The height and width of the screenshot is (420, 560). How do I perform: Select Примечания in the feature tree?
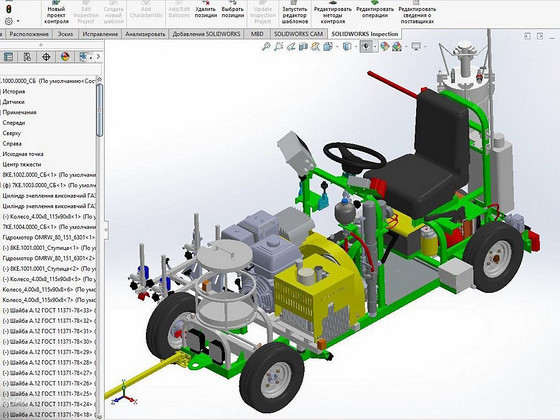19,112
